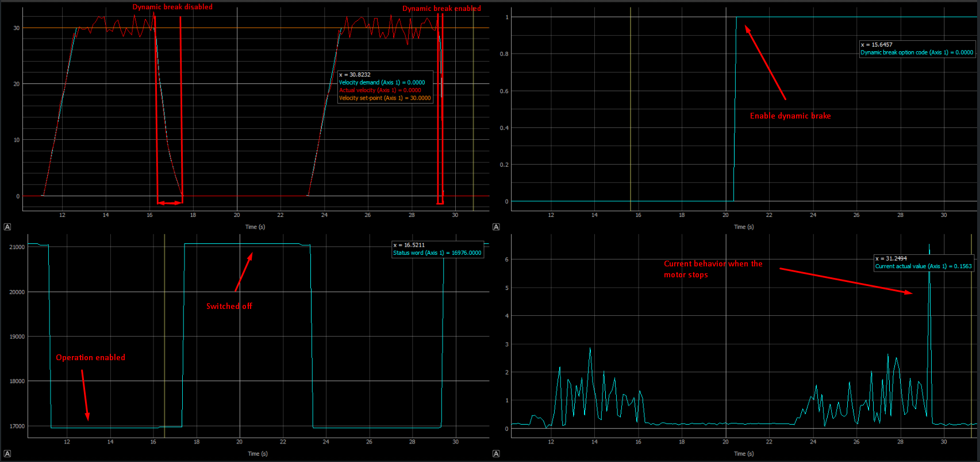Click the yellow cursor line in the dynamic brake plot
Image resolution: width=980 pixels, height=462 pixels.
[631, 115]
